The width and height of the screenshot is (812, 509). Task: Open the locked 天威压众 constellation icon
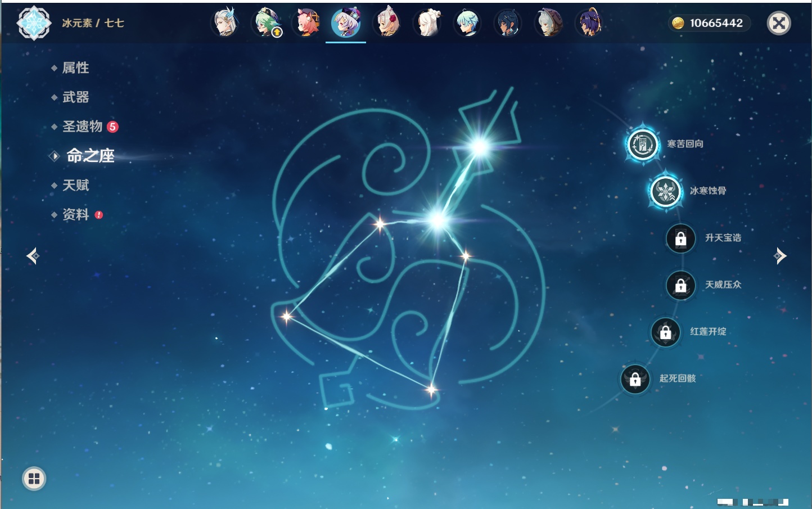point(680,285)
